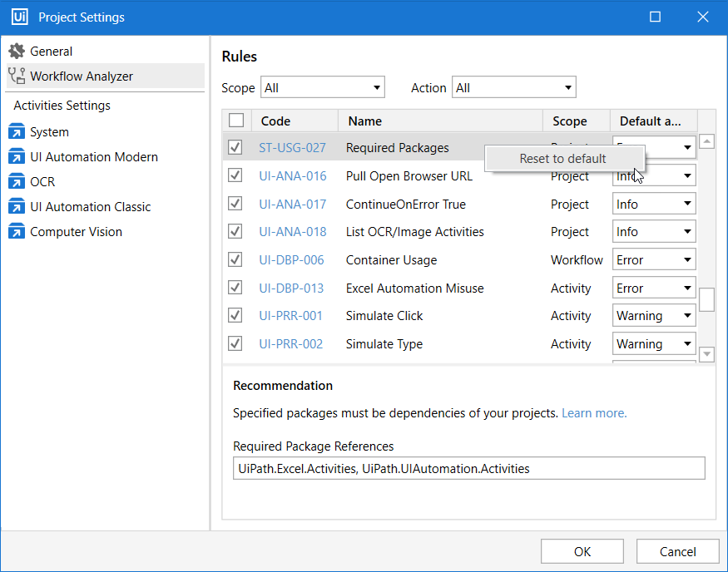The height and width of the screenshot is (572, 728).
Task: Change Container Usage default action dropdown
Action: click(654, 260)
